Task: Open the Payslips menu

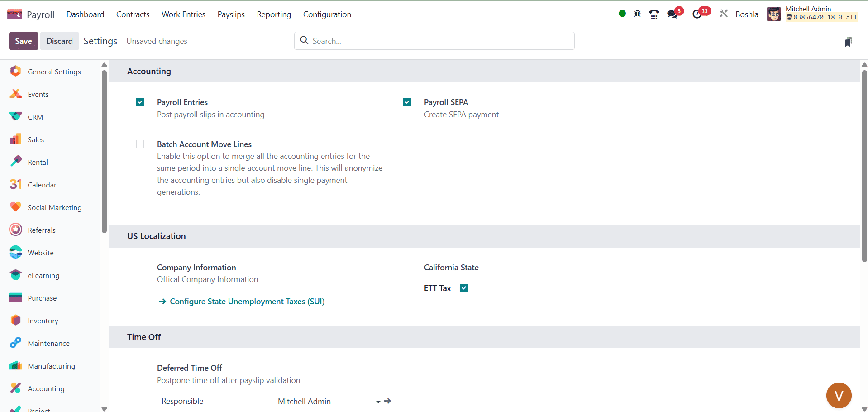Action: pyautogui.click(x=231, y=14)
